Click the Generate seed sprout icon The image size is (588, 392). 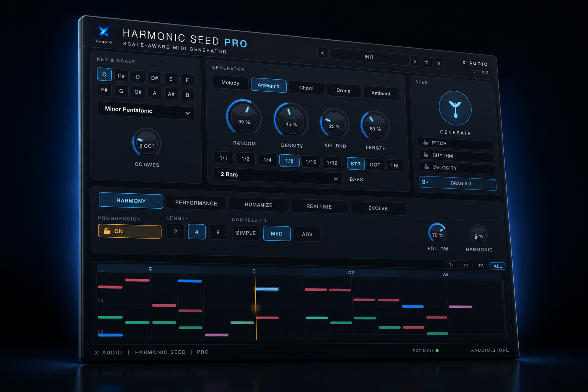pos(455,109)
